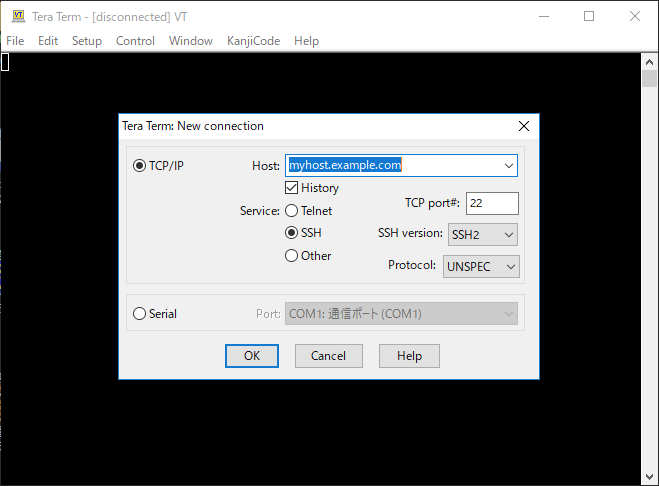The image size is (659, 486).
Task: Close the Tera Term main window
Action: tap(635, 16)
